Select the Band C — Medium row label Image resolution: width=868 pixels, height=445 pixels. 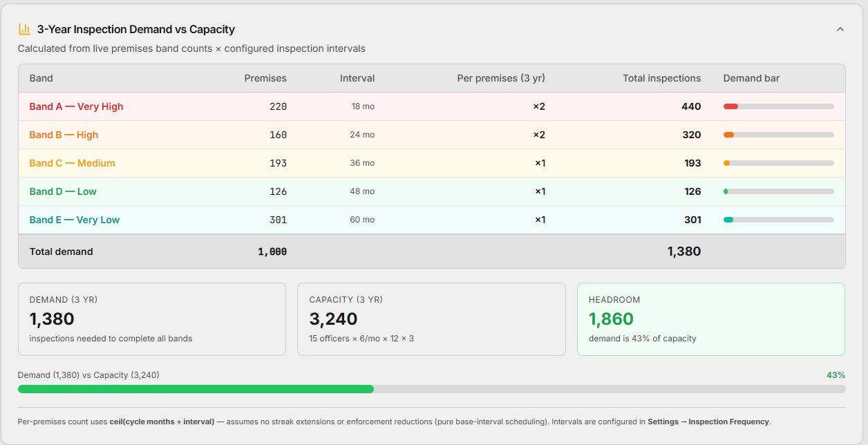point(72,163)
